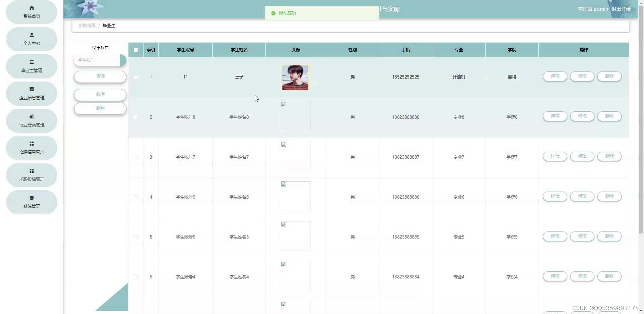Click 修改 for 学生姓名8
644x314 pixels.
(x=582, y=116)
